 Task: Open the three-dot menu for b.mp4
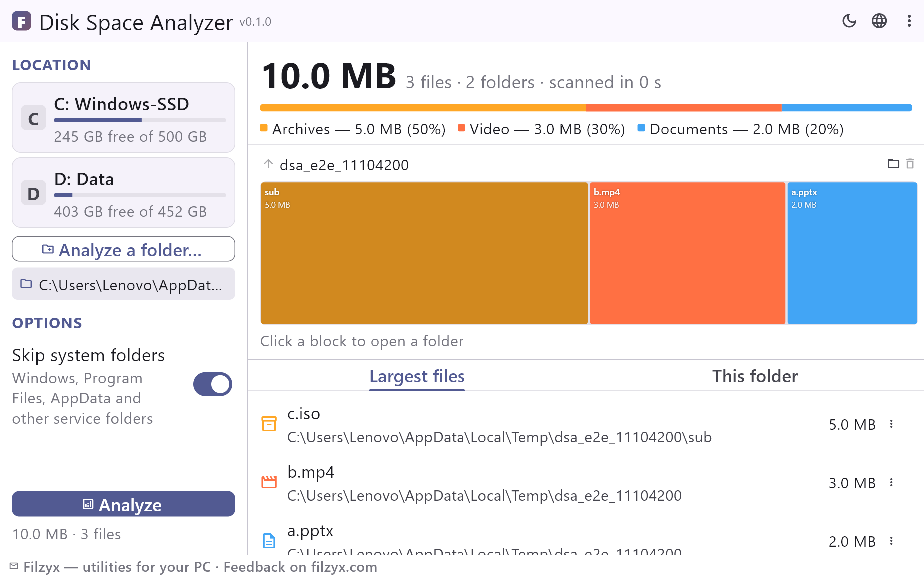click(891, 482)
